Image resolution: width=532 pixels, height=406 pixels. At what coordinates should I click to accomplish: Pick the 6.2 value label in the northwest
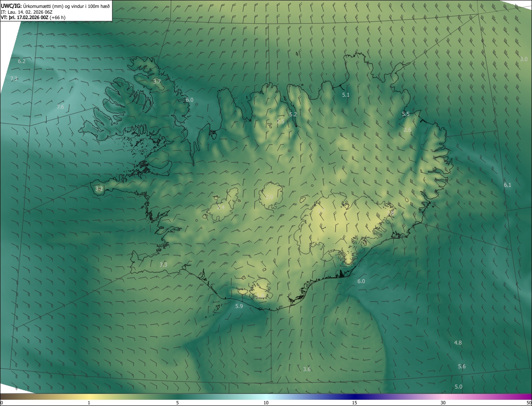click(22, 61)
